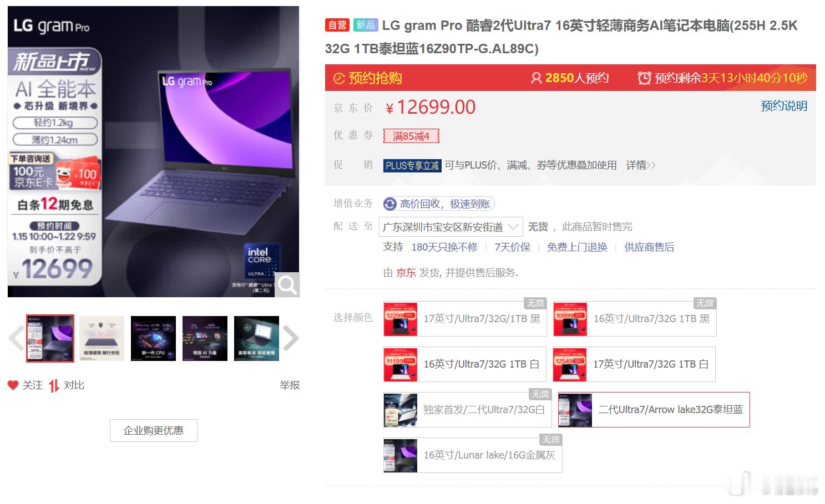Choose 17英寸/Ultra7/32G 1TB 白 option
The width and height of the screenshot is (825, 504).
(634, 364)
